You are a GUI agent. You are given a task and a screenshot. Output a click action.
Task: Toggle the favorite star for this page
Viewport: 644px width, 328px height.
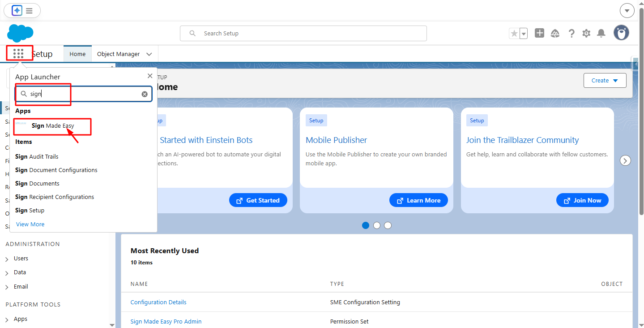tap(514, 34)
